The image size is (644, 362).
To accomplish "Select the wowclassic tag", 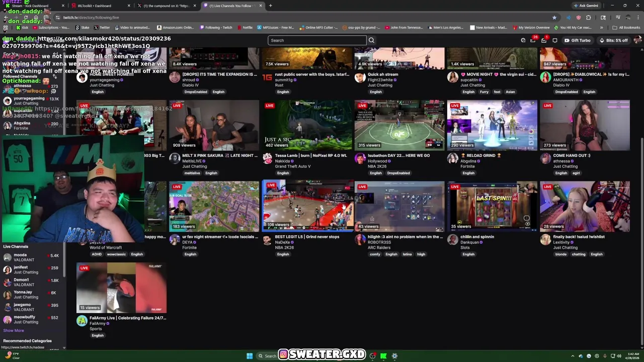I will (x=116, y=254).
